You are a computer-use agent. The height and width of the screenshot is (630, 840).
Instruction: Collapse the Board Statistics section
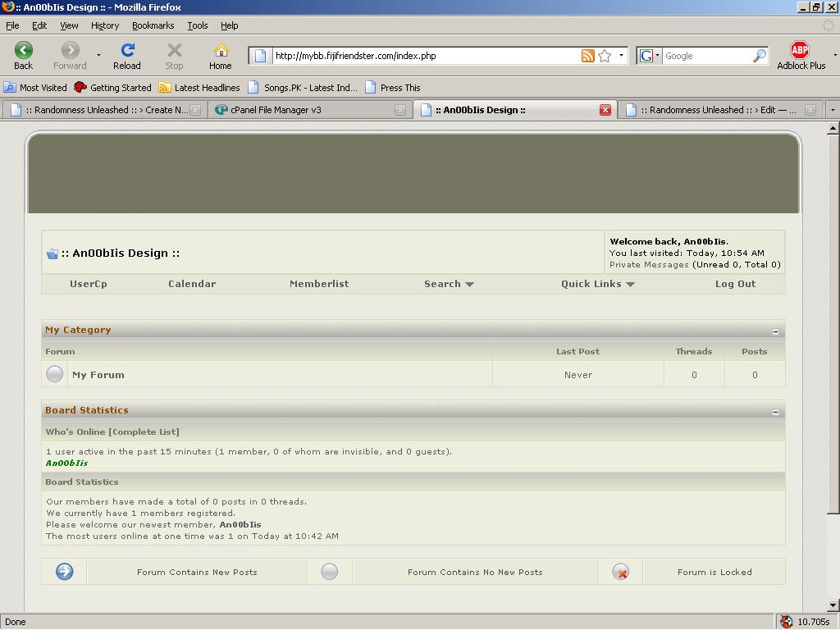coord(775,412)
